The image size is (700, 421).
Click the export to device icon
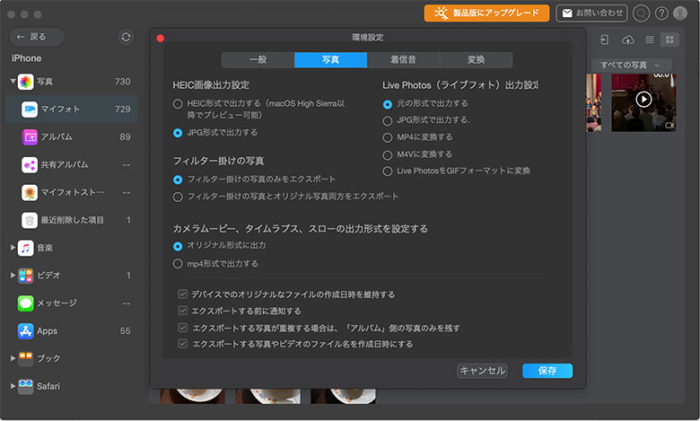[604, 40]
